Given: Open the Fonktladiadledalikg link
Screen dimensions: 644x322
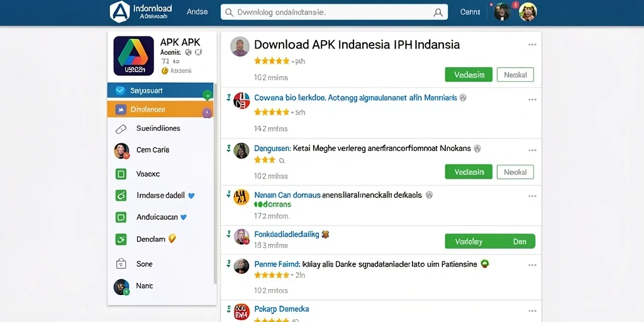Looking at the screenshot, I should tap(287, 235).
